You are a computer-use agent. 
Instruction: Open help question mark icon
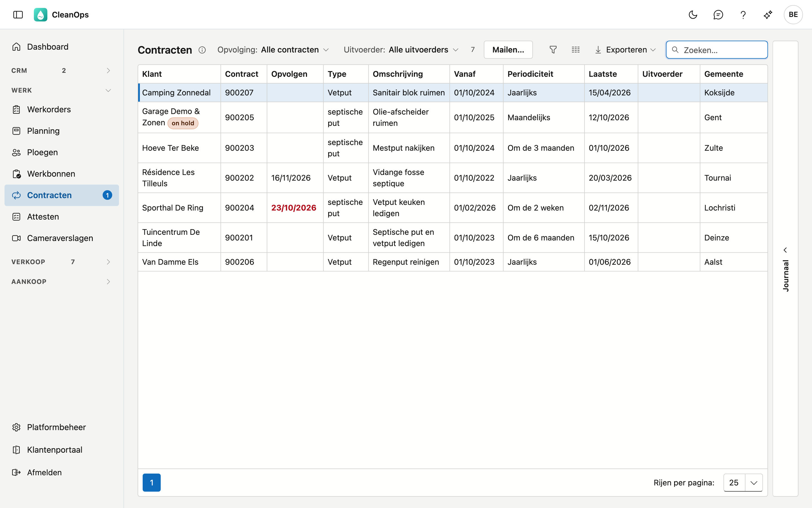point(743,14)
